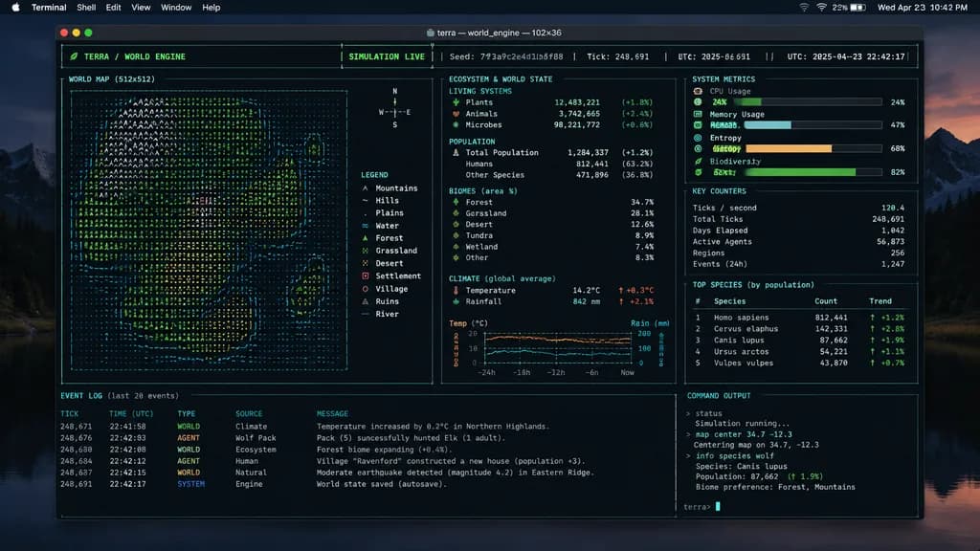The image size is (980, 551).
Task: Click the world map ASCII display
Action: 209,230
